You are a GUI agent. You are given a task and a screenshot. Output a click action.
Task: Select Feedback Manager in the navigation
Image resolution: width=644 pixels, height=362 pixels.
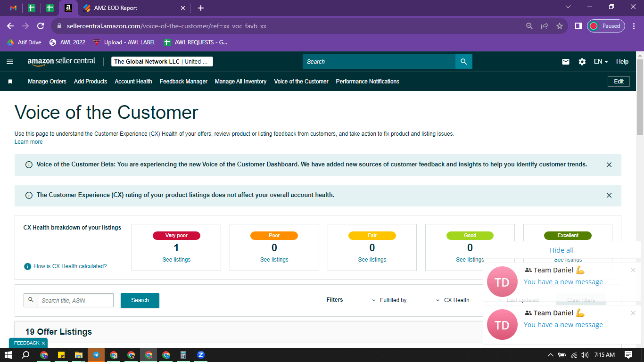[x=183, y=82]
